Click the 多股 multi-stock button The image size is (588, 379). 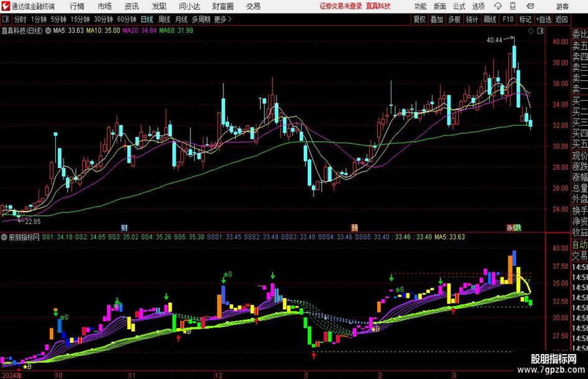pyautogui.click(x=454, y=19)
